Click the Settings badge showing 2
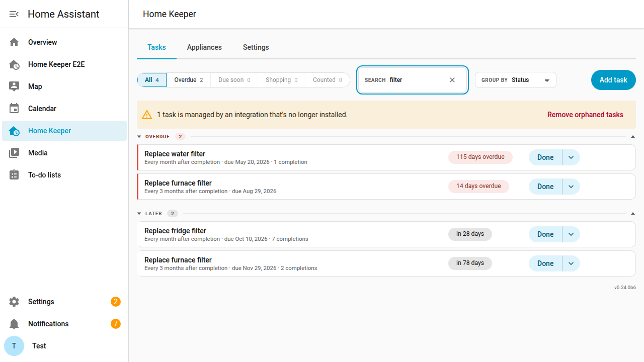 116,302
